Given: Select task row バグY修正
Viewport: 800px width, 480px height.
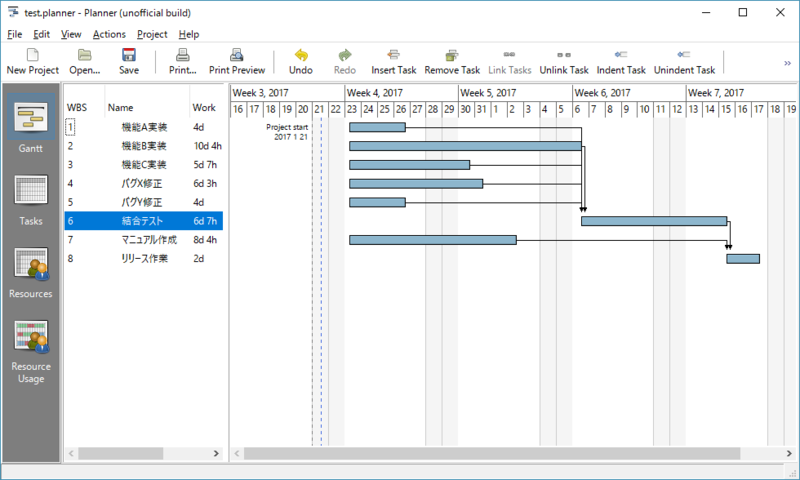Looking at the screenshot, I should point(144,203).
